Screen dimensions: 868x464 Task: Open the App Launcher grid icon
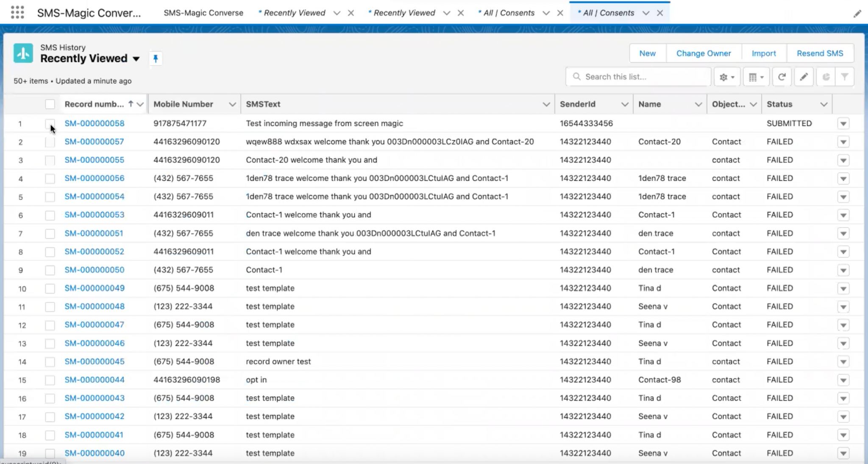click(x=17, y=12)
